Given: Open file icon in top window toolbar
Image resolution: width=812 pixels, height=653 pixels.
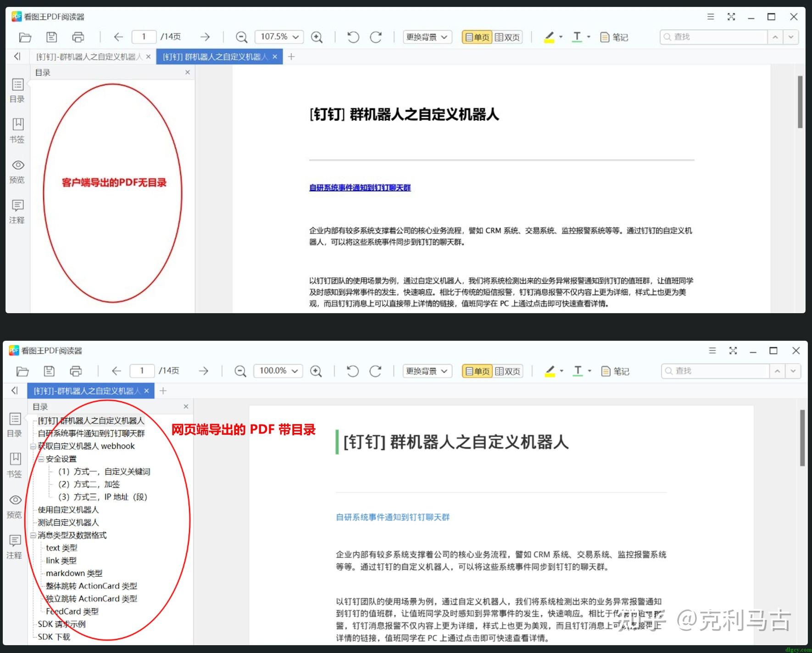Looking at the screenshot, I should coord(25,37).
